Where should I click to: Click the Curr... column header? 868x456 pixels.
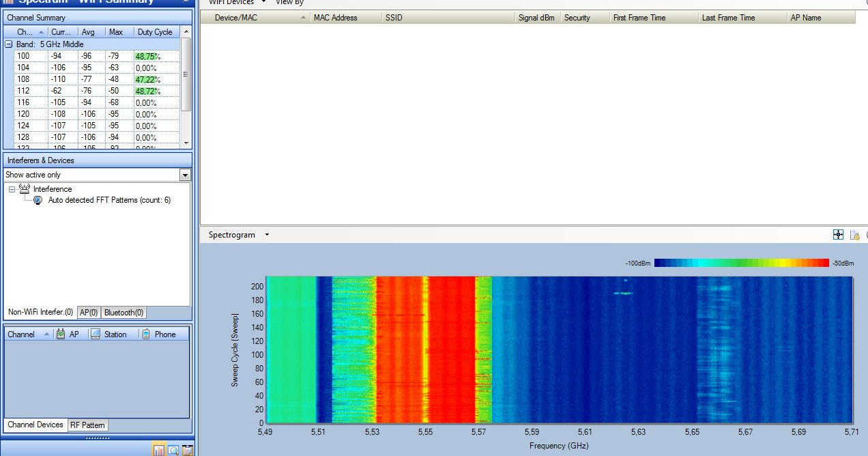[x=63, y=32]
